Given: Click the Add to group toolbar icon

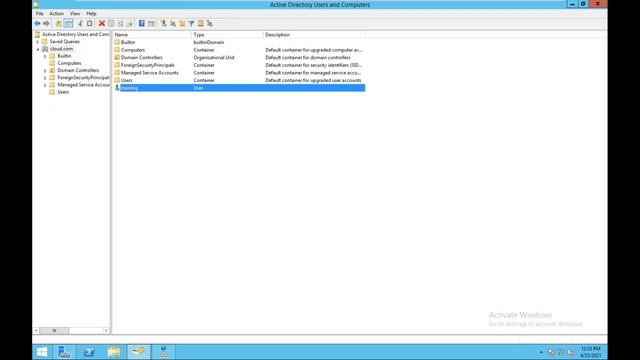Looking at the screenshot, I should click(210, 24).
